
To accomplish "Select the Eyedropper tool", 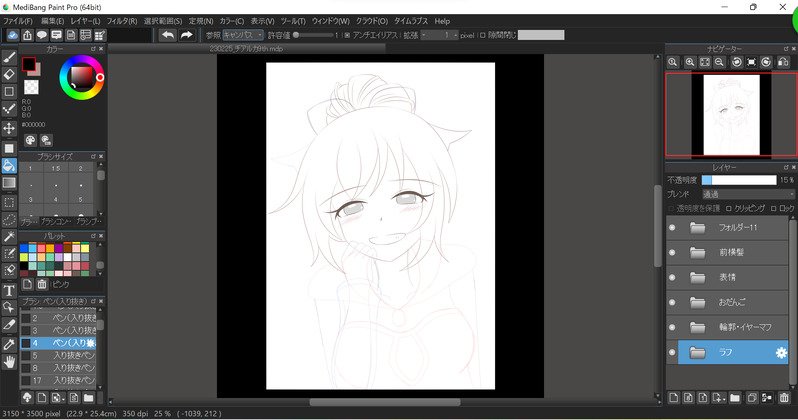I will (x=9, y=344).
